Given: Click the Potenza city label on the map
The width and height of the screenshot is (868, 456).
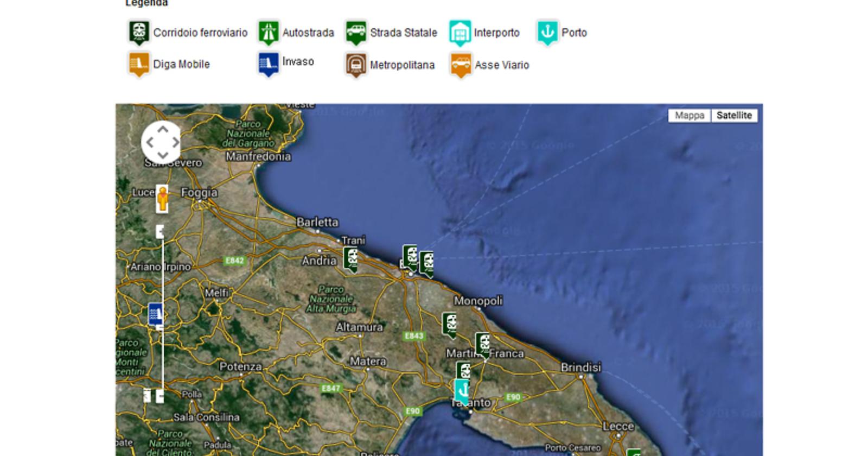Looking at the screenshot, I should point(240,366).
